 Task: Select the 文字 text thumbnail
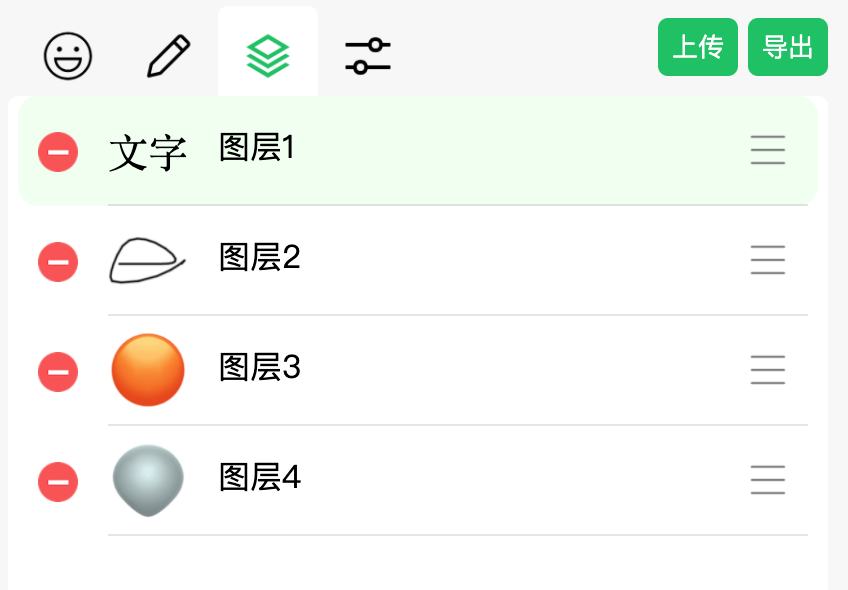(x=148, y=153)
